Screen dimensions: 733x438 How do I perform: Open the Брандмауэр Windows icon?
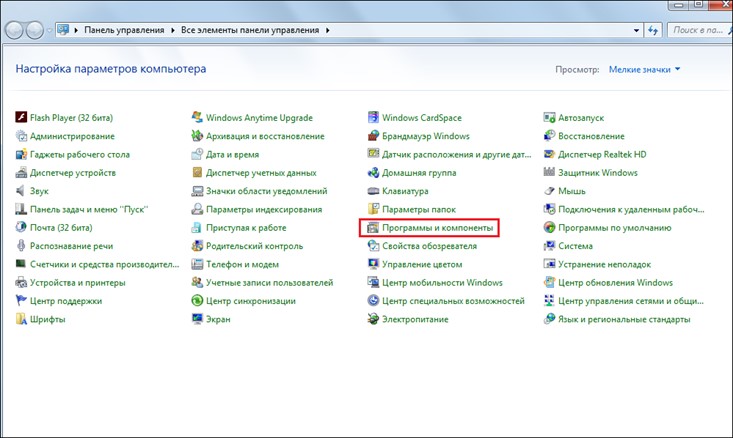373,136
